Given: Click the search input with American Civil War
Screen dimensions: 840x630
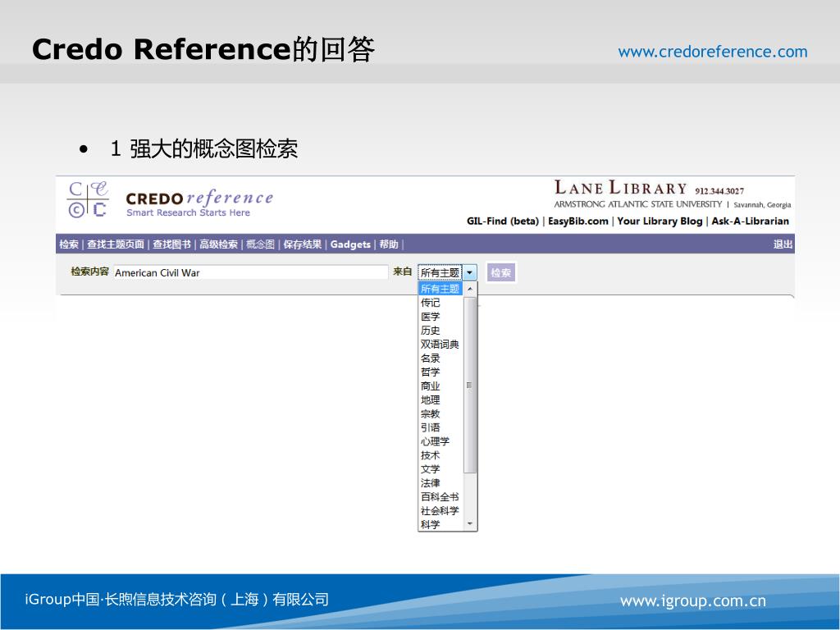Looking at the screenshot, I should tap(251, 272).
